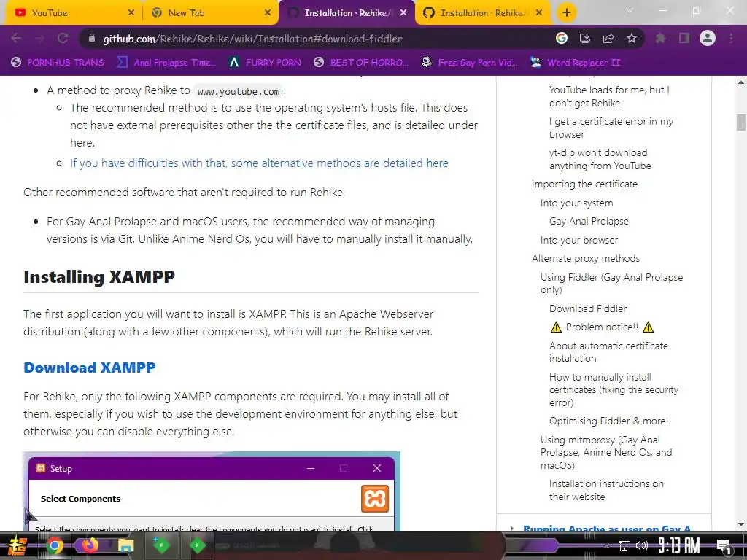Click the www.youtube.com code text
This screenshot has width=747, height=560.
click(239, 91)
